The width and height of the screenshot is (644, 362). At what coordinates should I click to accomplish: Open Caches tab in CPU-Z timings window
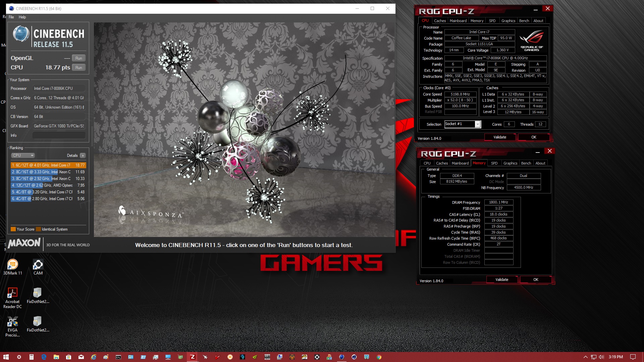point(442,163)
